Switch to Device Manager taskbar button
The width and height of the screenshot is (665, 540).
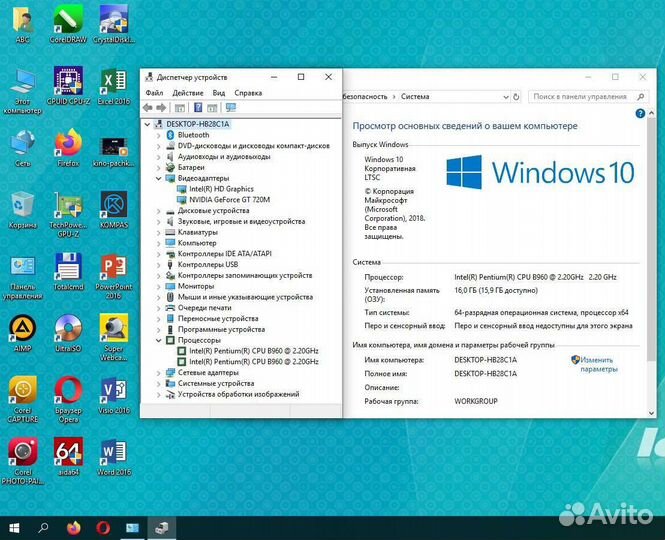pyautogui.click(x=162, y=528)
